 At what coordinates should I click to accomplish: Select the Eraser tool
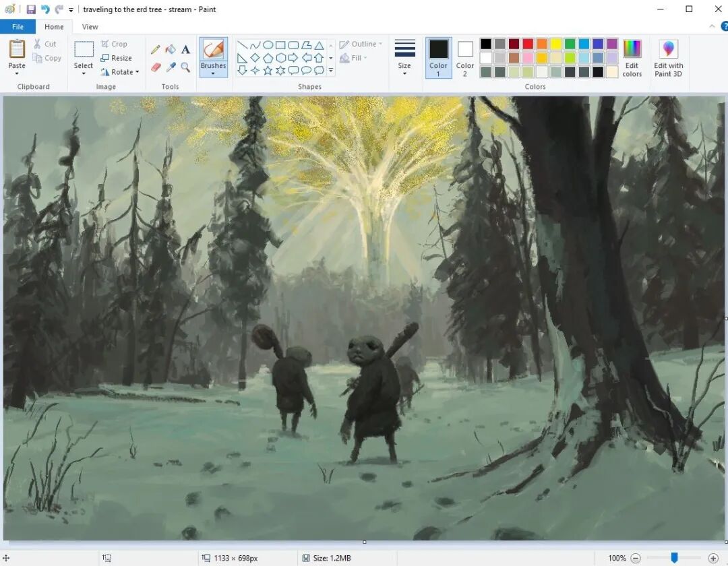coord(156,67)
